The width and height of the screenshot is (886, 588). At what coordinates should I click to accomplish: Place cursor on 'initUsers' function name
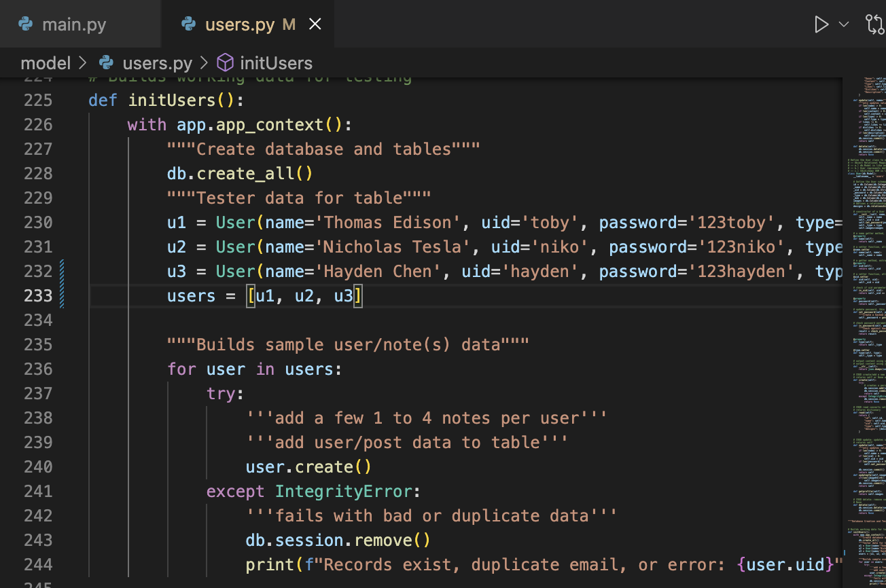click(x=172, y=100)
